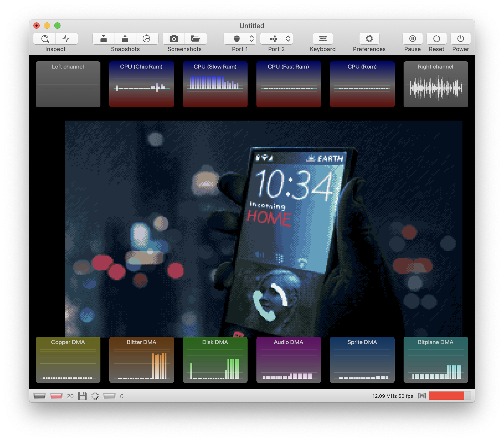Take a snapshot with the down-arrow icon
Image resolution: width=504 pixels, height=441 pixels.
pos(104,39)
